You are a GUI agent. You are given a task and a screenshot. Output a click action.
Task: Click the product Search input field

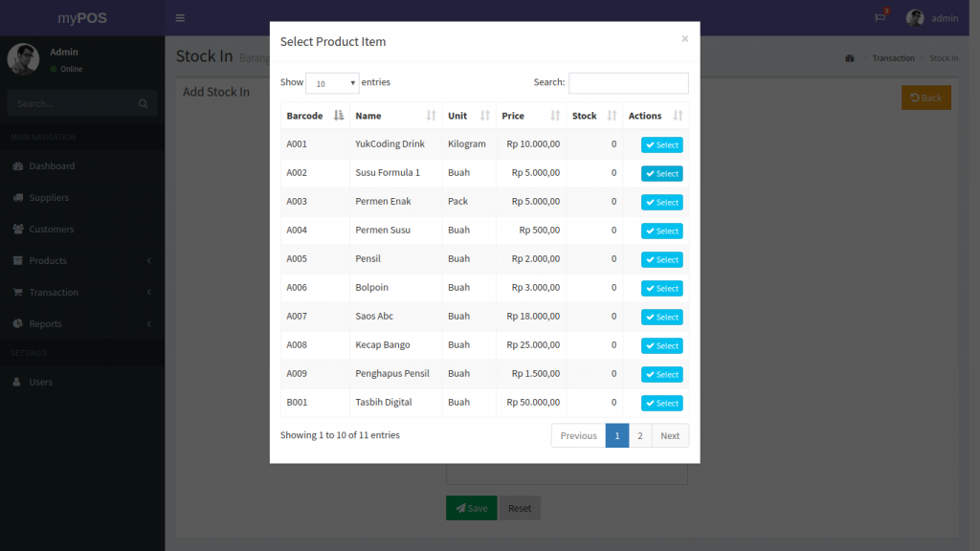[628, 83]
